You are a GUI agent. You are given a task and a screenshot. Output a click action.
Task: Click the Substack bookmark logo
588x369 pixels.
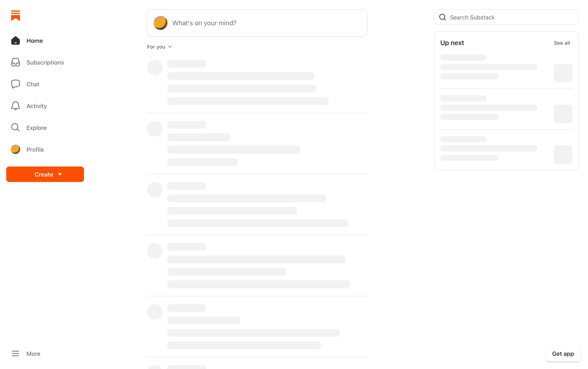pyautogui.click(x=15, y=16)
